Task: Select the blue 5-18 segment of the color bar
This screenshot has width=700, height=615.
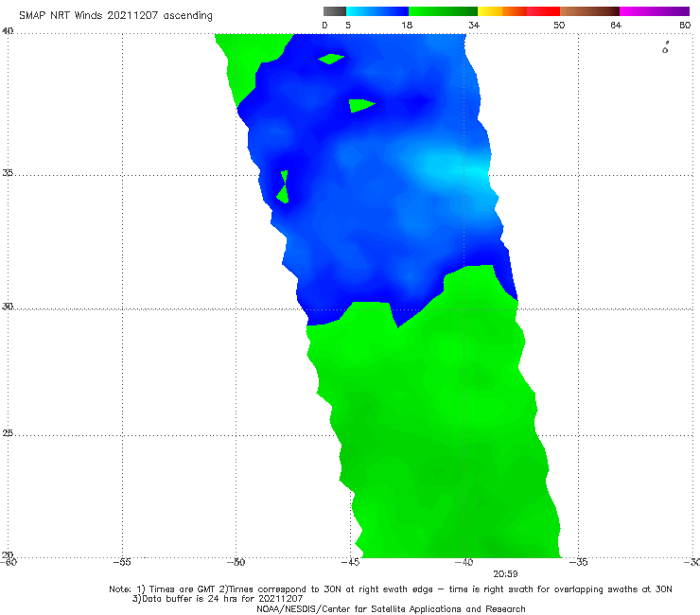Action: pyautogui.click(x=377, y=11)
